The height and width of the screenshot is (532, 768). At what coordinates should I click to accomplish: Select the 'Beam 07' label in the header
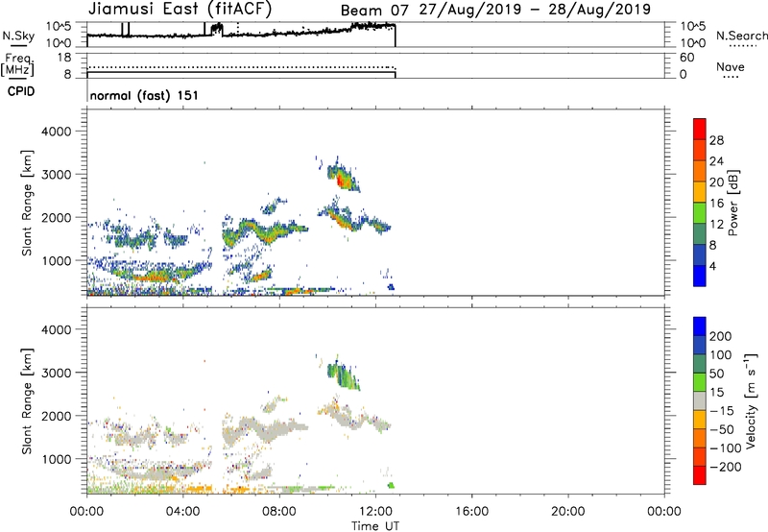(x=374, y=10)
